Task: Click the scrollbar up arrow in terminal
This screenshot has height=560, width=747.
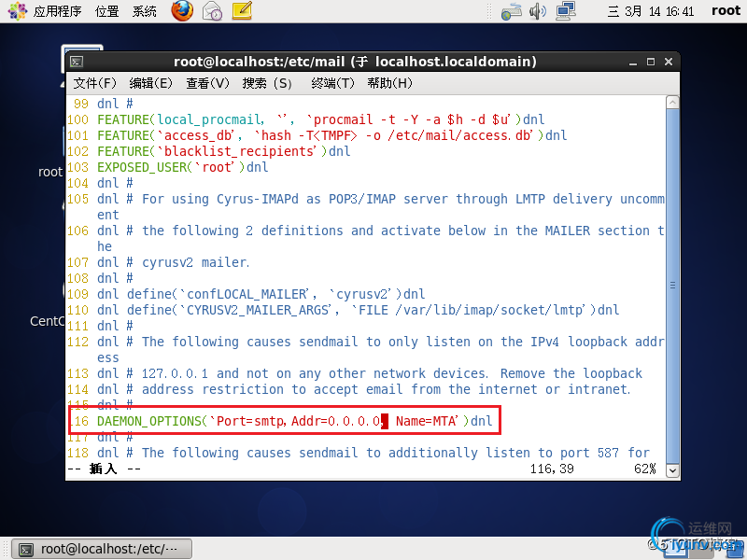Action: point(672,103)
